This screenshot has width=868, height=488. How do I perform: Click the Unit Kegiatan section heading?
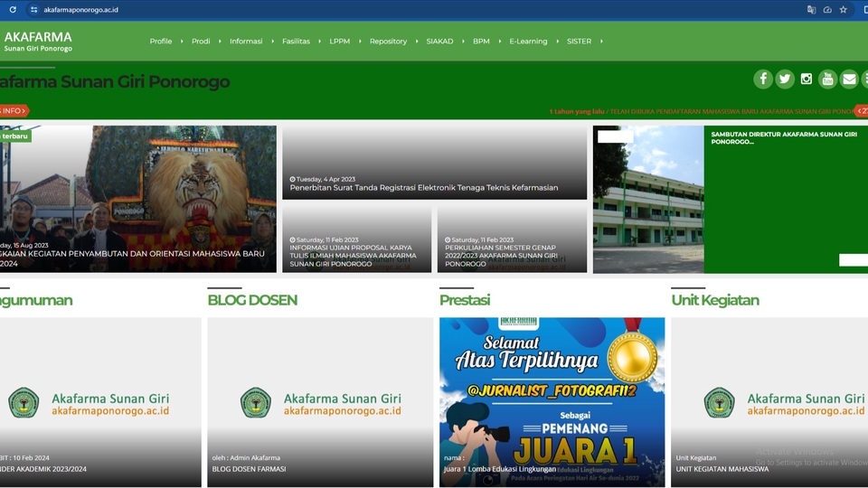click(x=715, y=300)
